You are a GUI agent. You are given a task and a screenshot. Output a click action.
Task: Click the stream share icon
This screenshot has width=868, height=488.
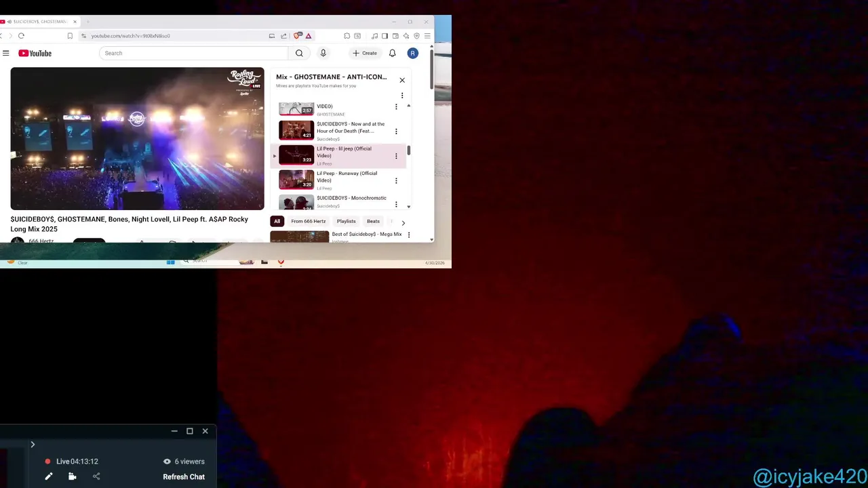point(96,476)
